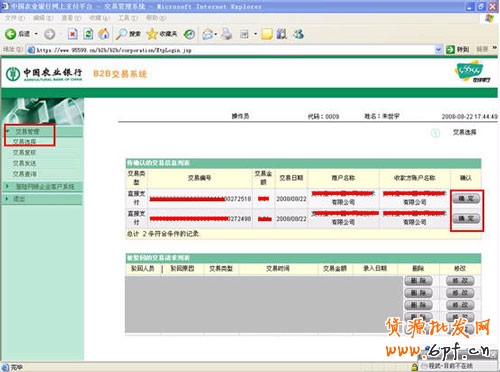The height and width of the screenshot is (372, 500).
Task: Click the third 删除 button in rejected list
Action: point(418,305)
